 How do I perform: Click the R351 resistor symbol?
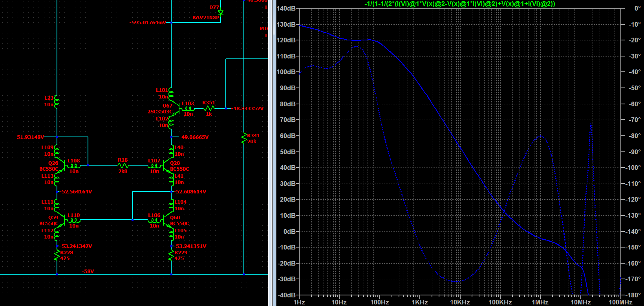click(x=209, y=108)
